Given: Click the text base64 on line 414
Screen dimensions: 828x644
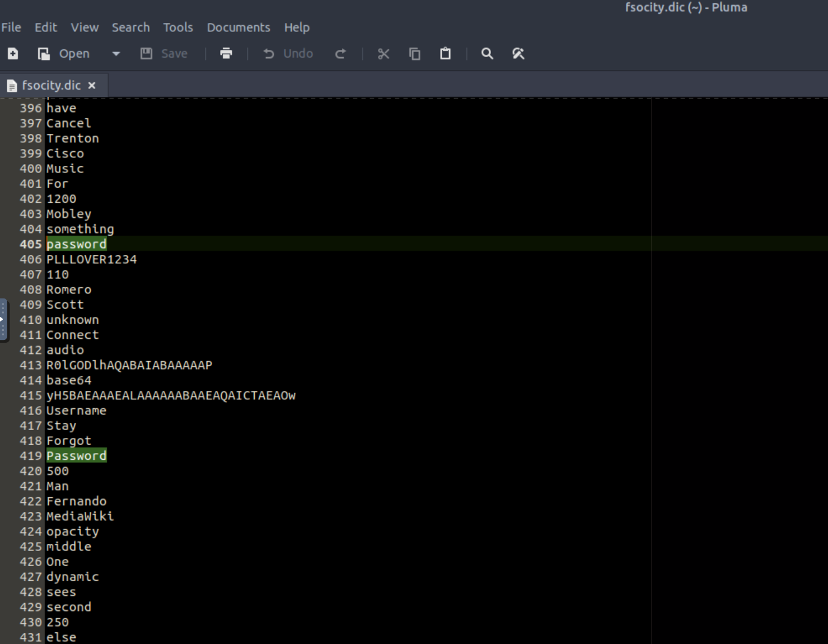Looking at the screenshot, I should [x=69, y=380].
